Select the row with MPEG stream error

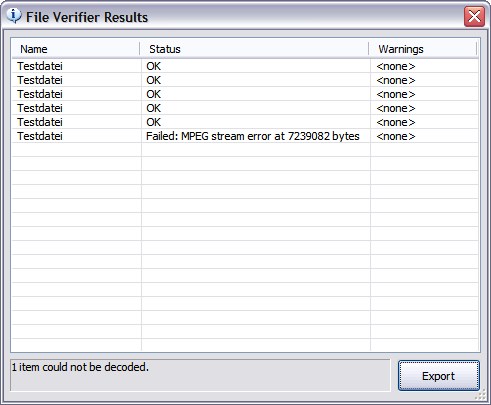[x=245, y=136]
